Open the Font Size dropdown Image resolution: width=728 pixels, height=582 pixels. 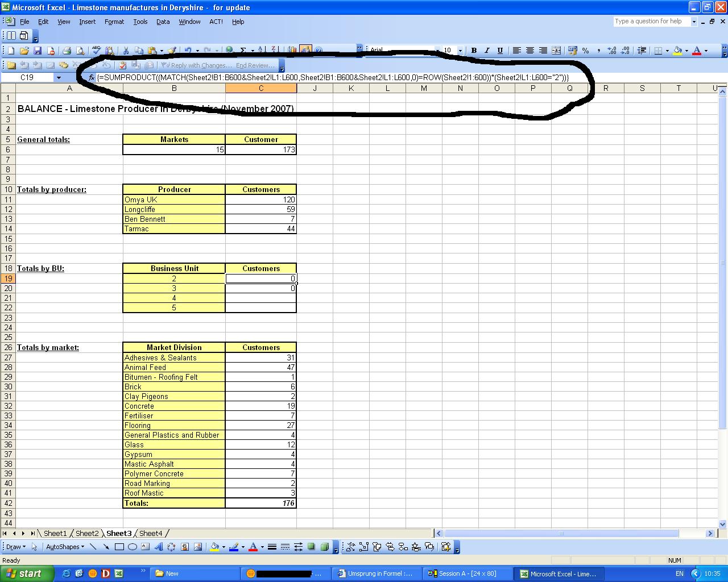coord(460,51)
